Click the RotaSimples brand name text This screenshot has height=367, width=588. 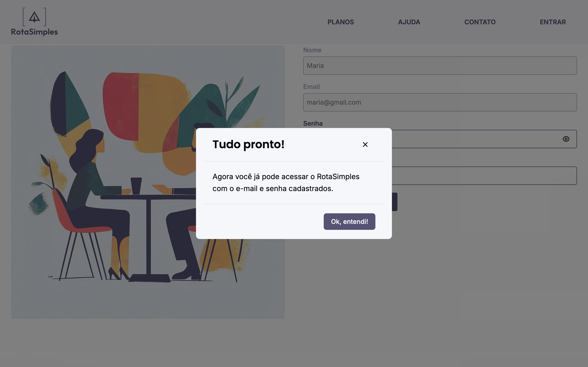coord(34,32)
